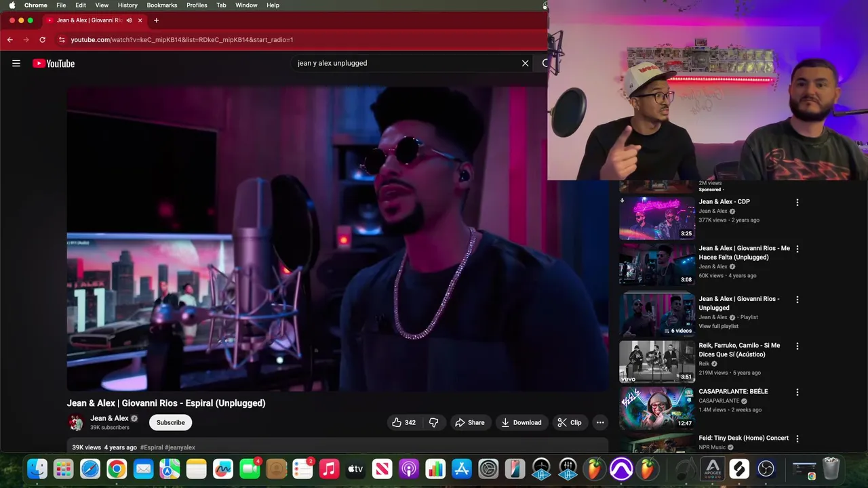The height and width of the screenshot is (488, 868).
Task: Launch Safari from the Dock
Action: tap(90, 468)
